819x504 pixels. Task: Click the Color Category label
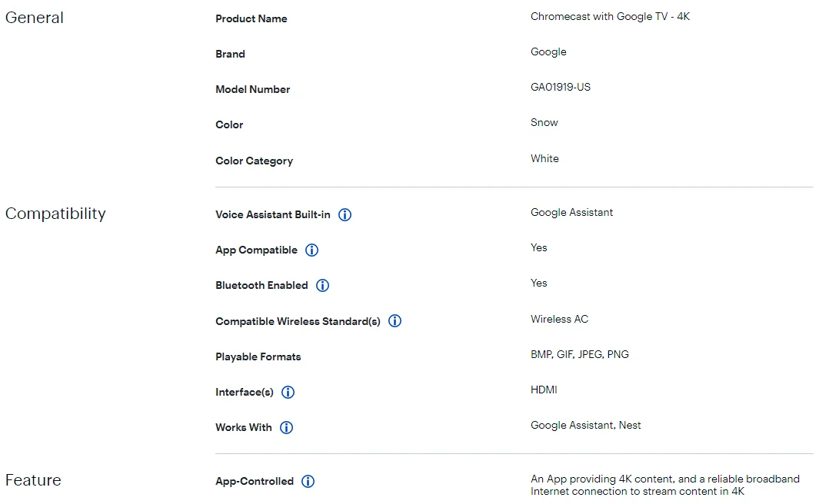click(x=255, y=161)
